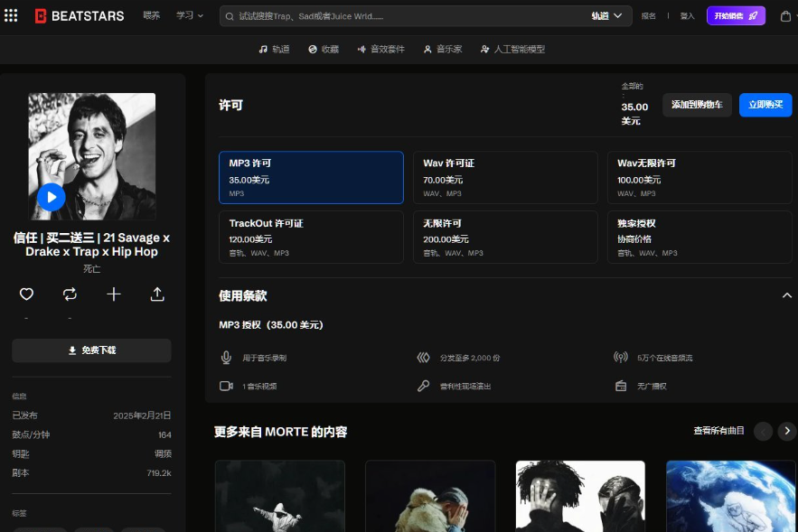This screenshot has height=532, width=798.
Task: Share the track with upload icon
Action: 157,294
